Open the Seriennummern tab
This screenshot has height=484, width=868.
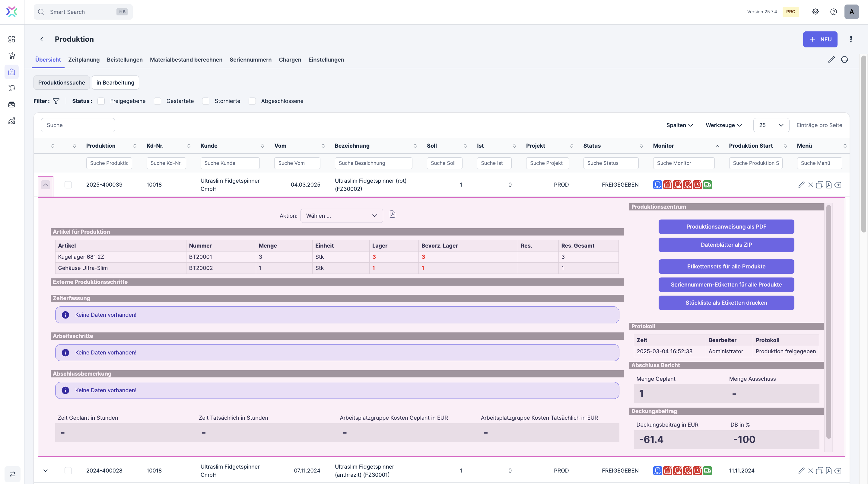tap(250, 60)
